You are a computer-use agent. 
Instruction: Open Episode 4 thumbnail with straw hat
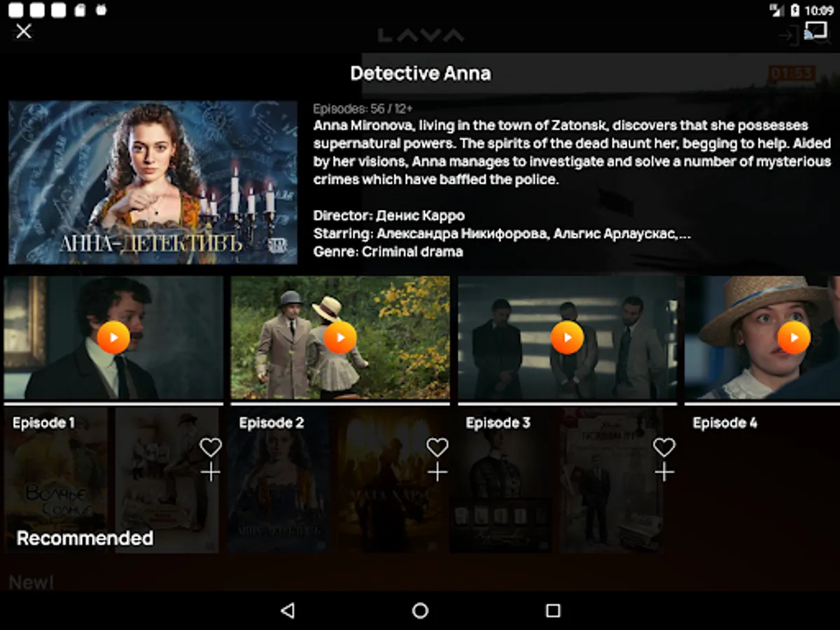762,337
